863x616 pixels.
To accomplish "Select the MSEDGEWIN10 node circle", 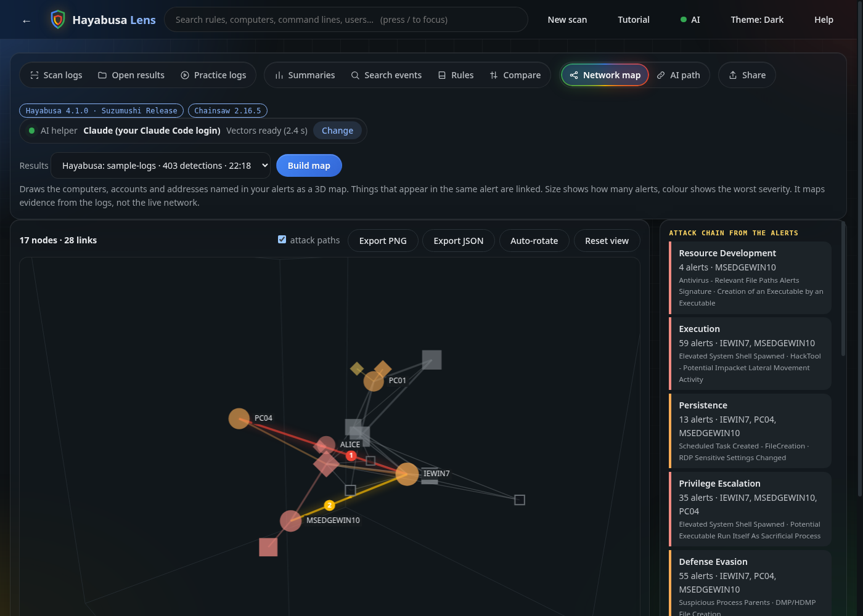I will point(291,521).
